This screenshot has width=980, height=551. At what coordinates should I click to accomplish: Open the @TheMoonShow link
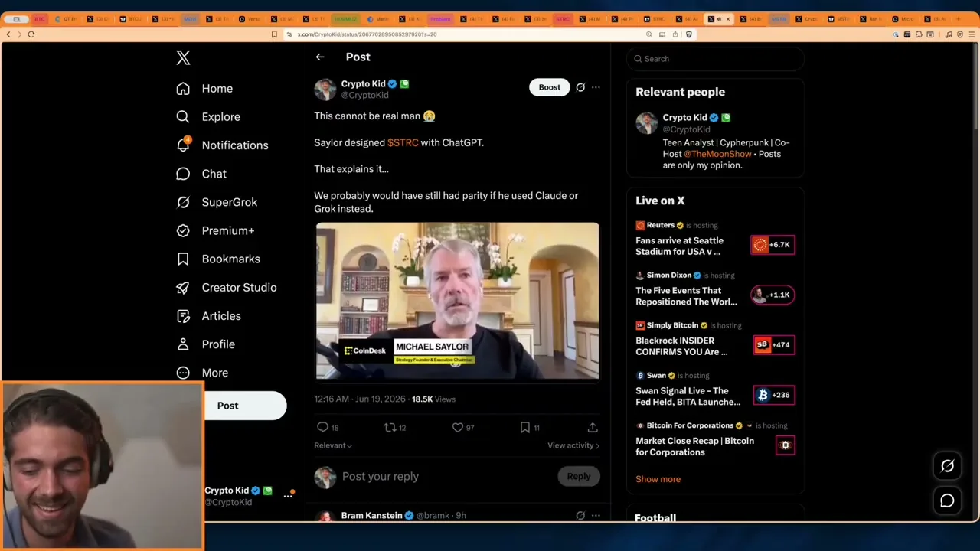718,154
